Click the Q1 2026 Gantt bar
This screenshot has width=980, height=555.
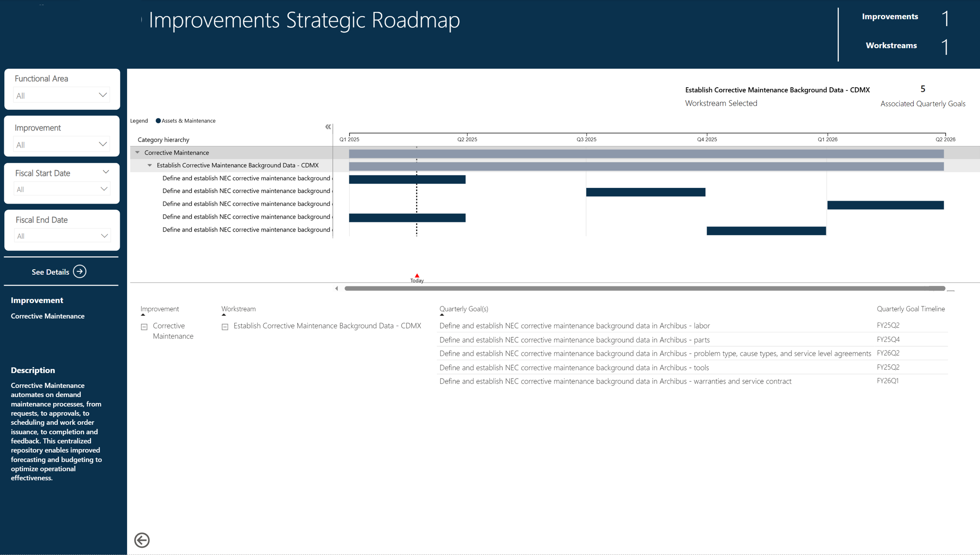[885, 205]
